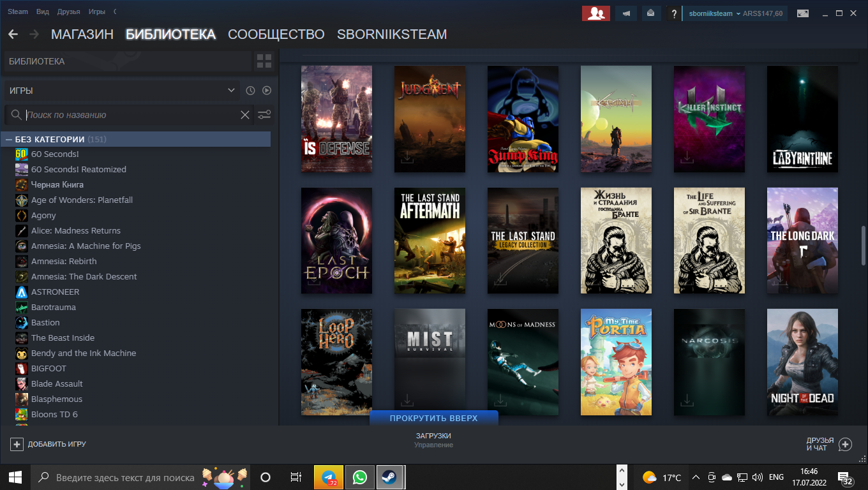Viewport: 868px width, 490px height.
Task: Switch library to grid collections view icon
Action: [264, 61]
